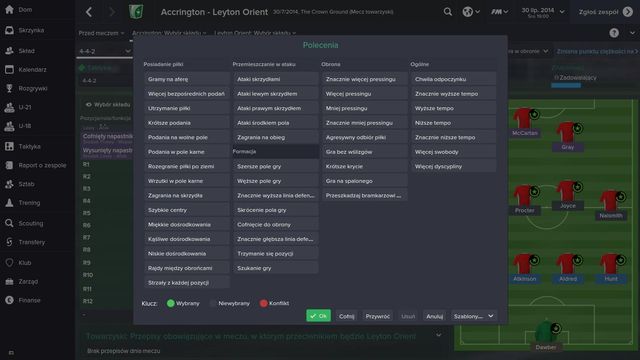This screenshot has height=360, width=640.
Task: Select player Naismith on the pitch
Action: click(611, 205)
